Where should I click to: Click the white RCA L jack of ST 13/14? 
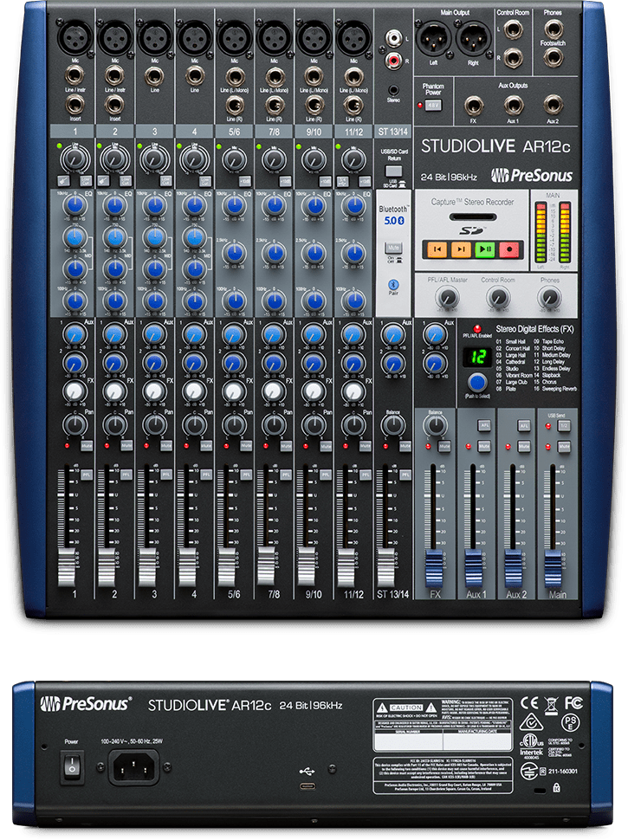point(394,38)
